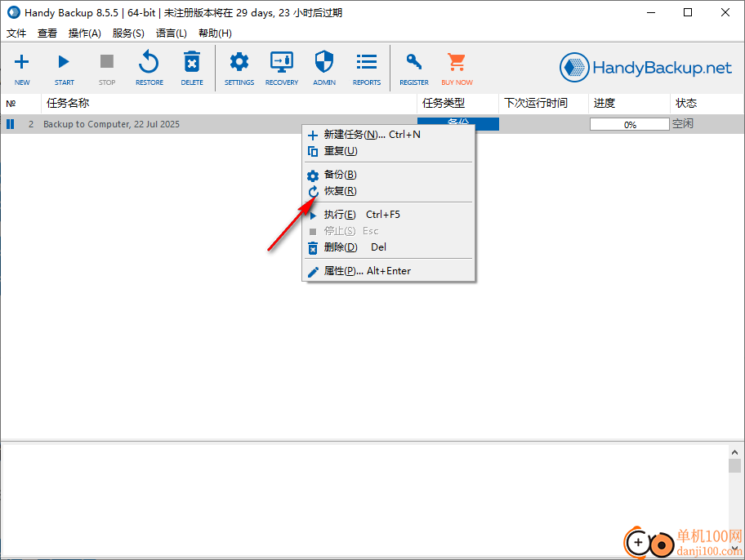Open the 文件 menu

tap(16, 33)
